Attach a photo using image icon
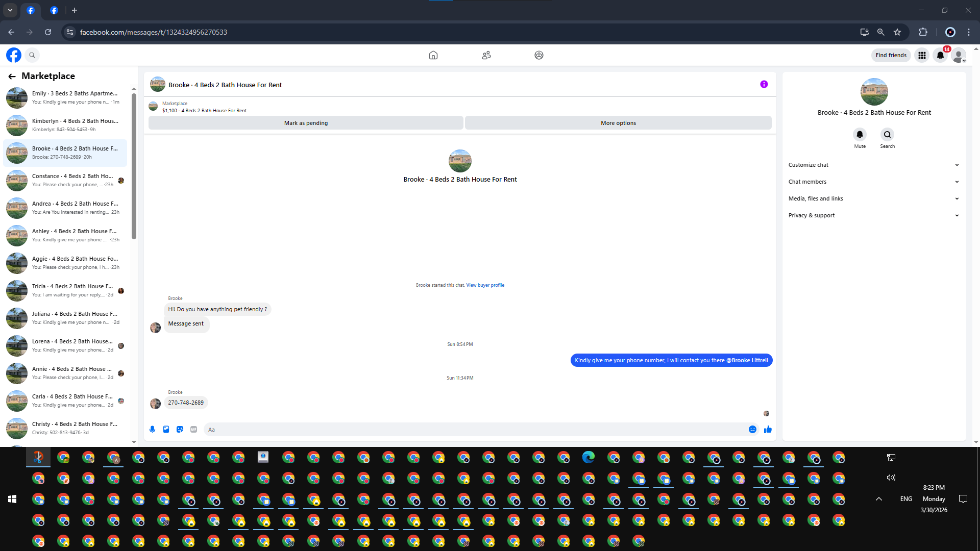980x551 pixels. click(166, 430)
